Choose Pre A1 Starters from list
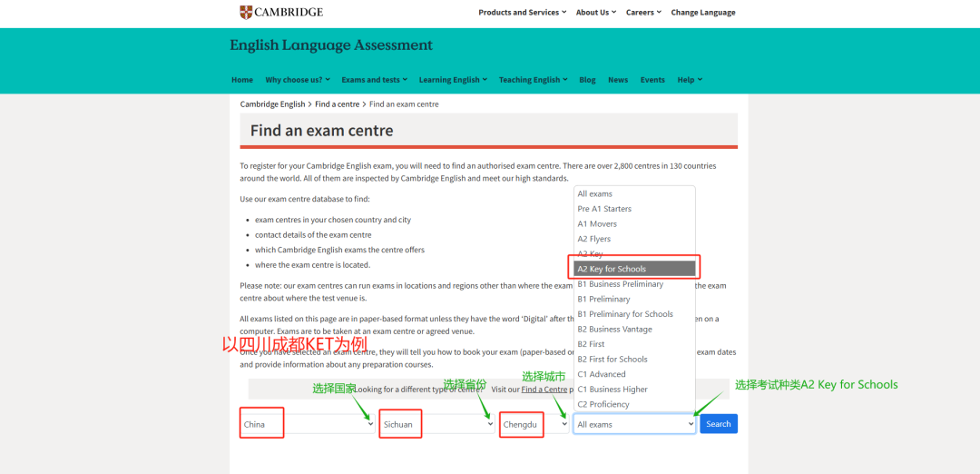This screenshot has height=474, width=980. coord(604,209)
